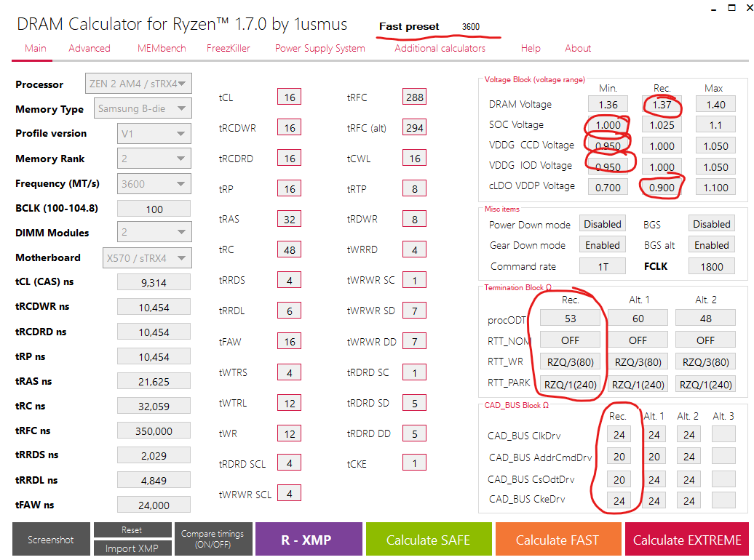754x560 pixels.
Task: Click tCL (CAS) ns value 9,314
Action: (154, 283)
